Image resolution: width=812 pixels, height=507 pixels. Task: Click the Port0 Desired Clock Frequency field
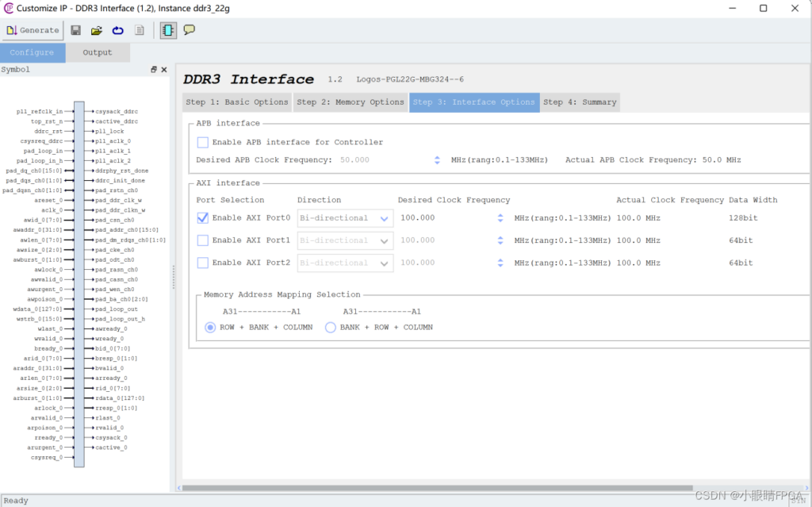pos(444,218)
